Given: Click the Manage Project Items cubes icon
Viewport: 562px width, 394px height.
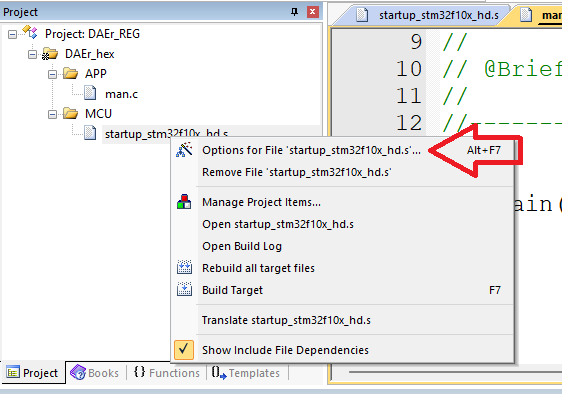Looking at the screenshot, I should 184,202.
